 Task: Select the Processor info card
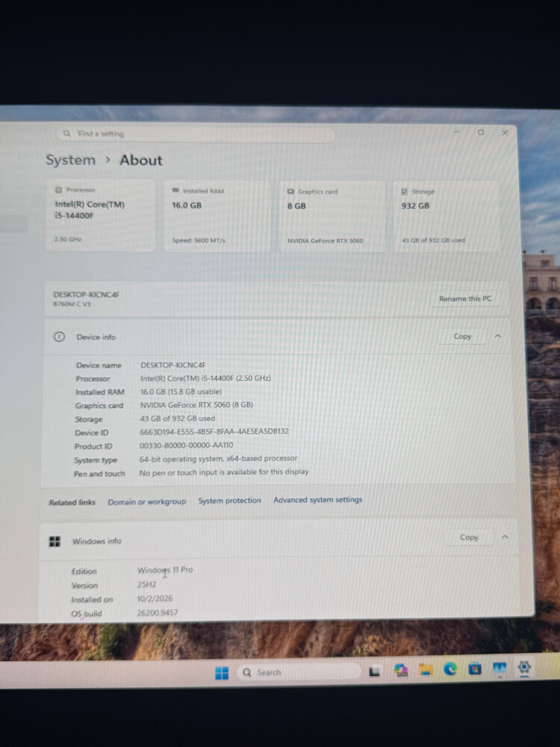tap(101, 215)
